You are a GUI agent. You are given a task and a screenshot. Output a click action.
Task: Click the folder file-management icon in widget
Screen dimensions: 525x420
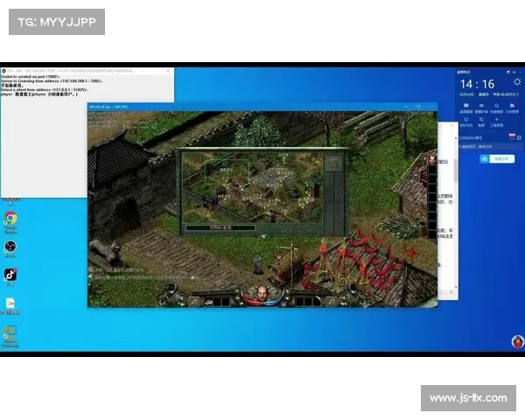512,106
